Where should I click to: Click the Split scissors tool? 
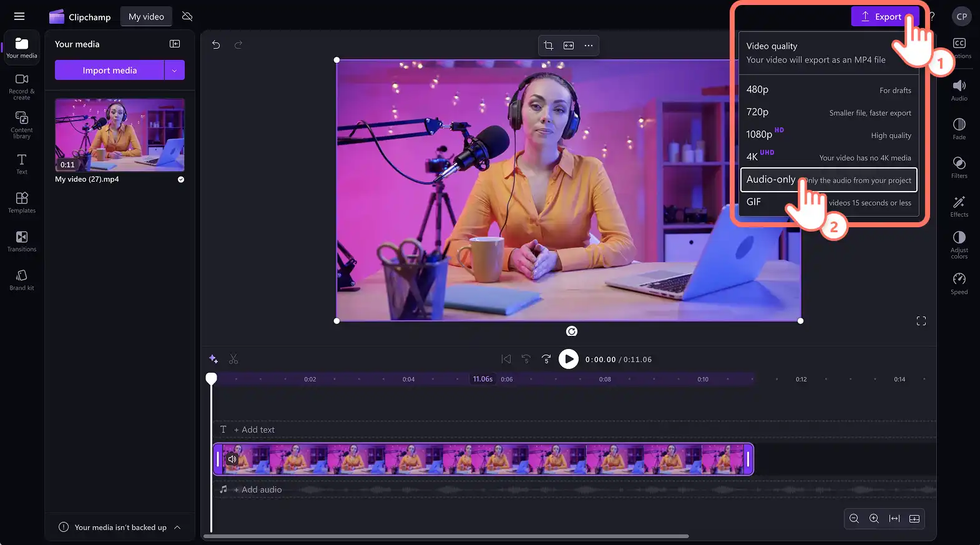pyautogui.click(x=233, y=359)
